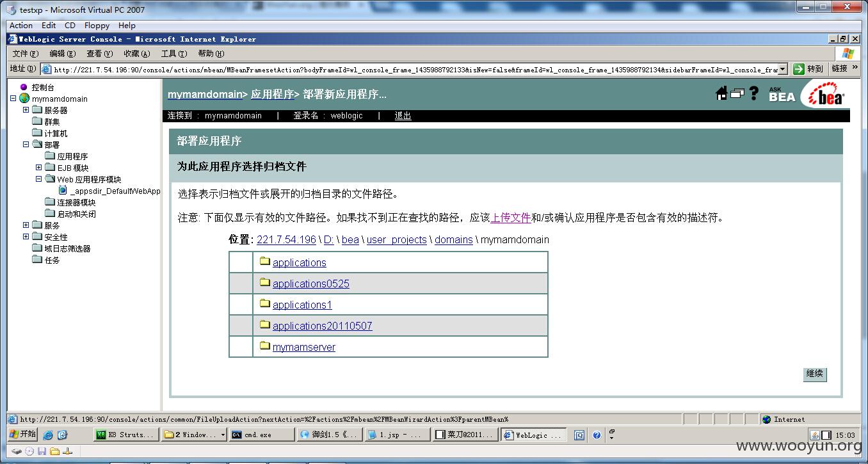Screen dimensions: 868x464
Task: Click the 应用程序 breadcrumb link
Action: [x=272, y=94]
